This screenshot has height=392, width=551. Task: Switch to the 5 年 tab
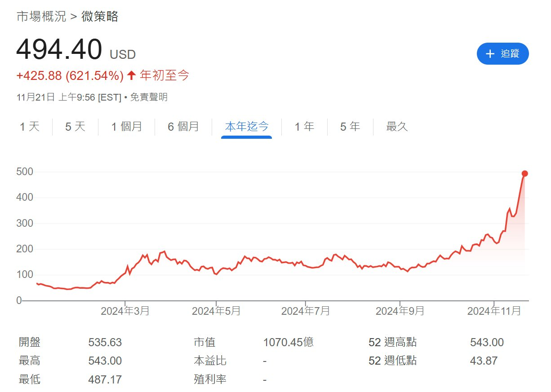click(x=350, y=127)
